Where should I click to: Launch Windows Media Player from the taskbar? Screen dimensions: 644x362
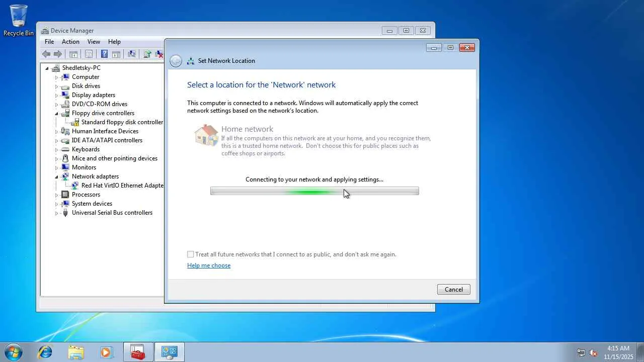click(x=107, y=352)
